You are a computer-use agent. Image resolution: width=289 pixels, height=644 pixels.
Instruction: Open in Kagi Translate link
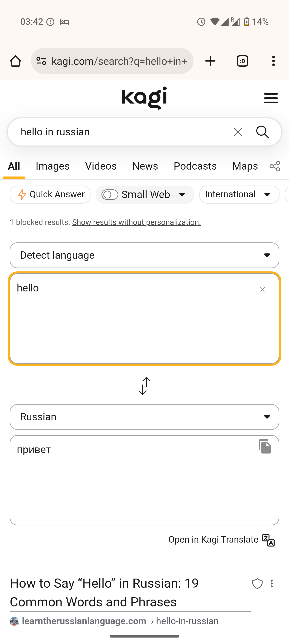click(221, 540)
